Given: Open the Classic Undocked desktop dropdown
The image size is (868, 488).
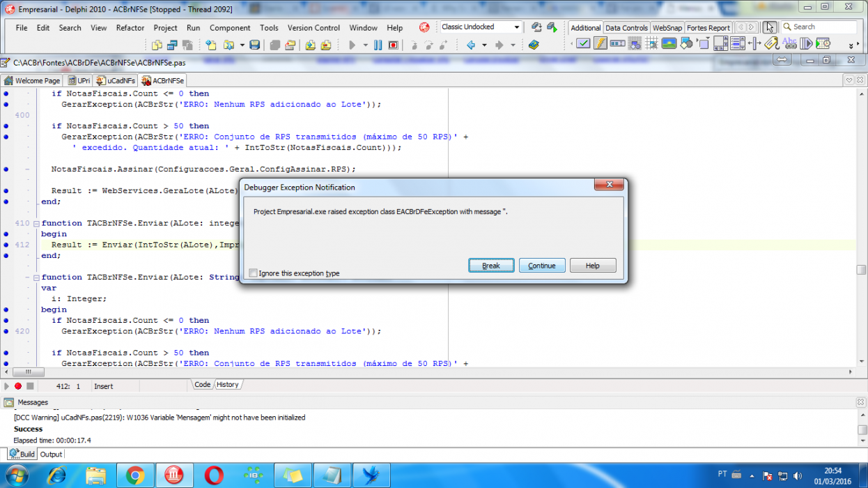Looking at the screenshot, I should tap(517, 27).
